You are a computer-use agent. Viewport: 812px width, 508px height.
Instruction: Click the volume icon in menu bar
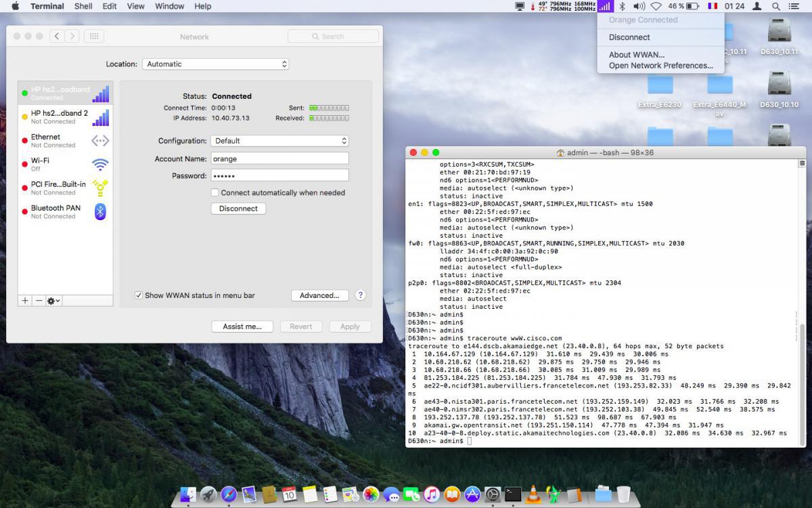(x=639, y=6)
